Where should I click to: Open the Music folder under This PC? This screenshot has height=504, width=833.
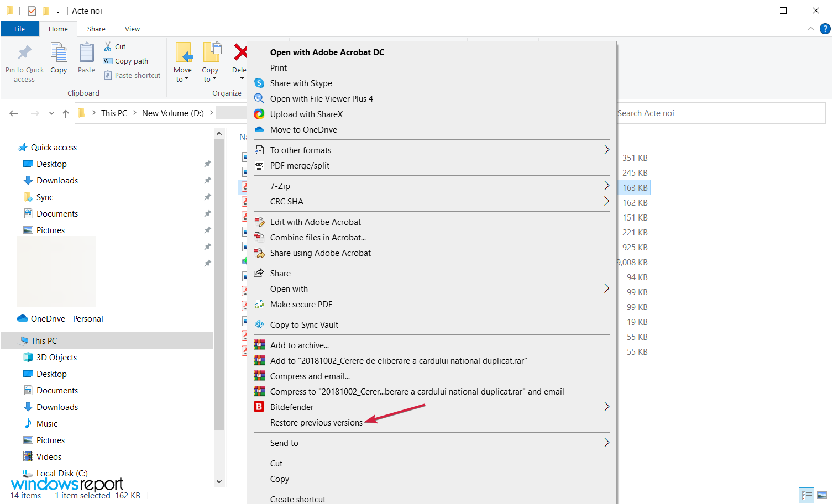(47, 424)
